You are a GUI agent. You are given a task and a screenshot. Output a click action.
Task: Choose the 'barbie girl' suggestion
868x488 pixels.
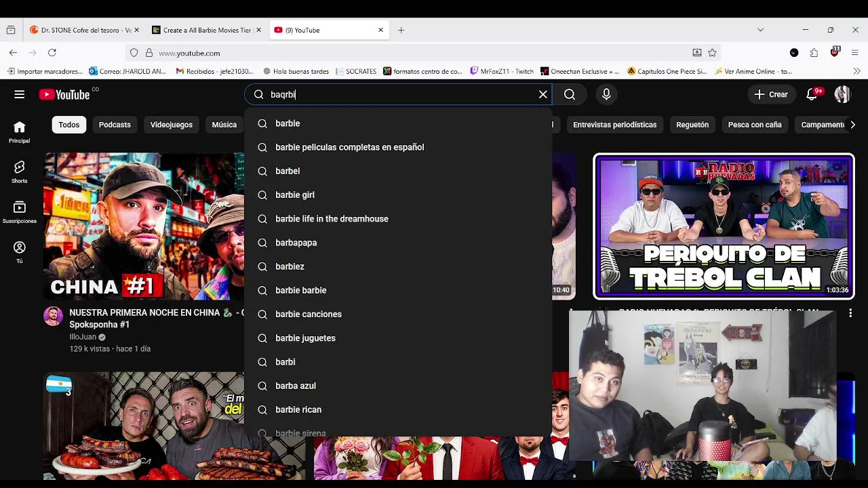click(398, 195)
